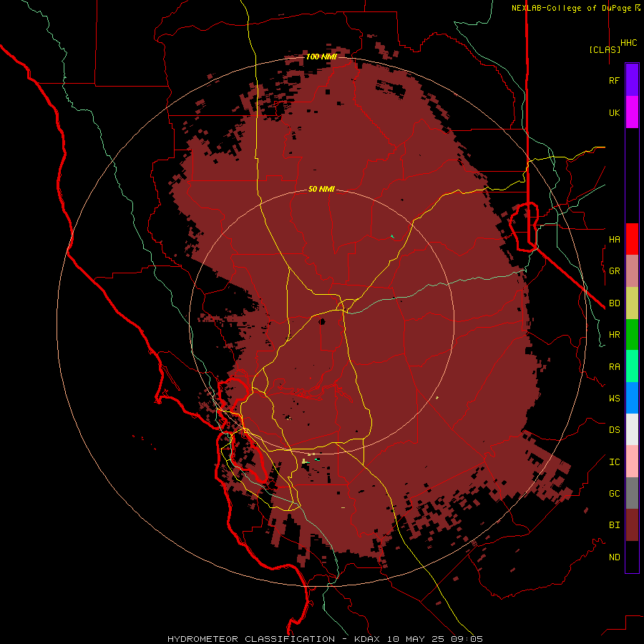The height and width of the screenshot is (644, 644).
Task: Click the KDAX radar site identifier
Action: point(367,639)
